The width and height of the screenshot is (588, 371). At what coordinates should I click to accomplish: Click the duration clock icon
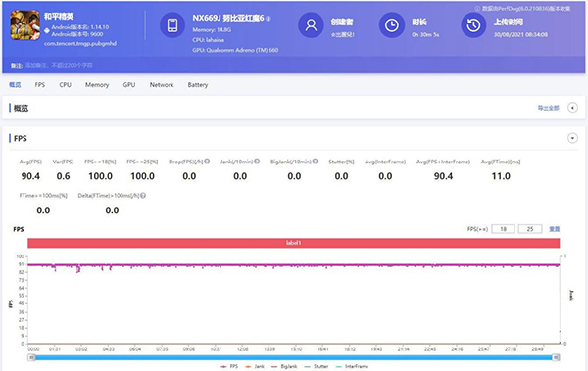coord(392,25)
